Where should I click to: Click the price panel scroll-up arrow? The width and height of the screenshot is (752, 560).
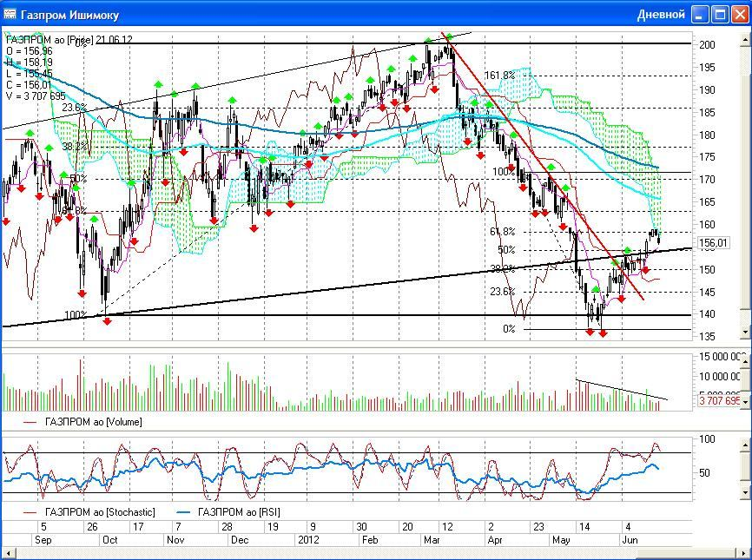click(745, 40)
